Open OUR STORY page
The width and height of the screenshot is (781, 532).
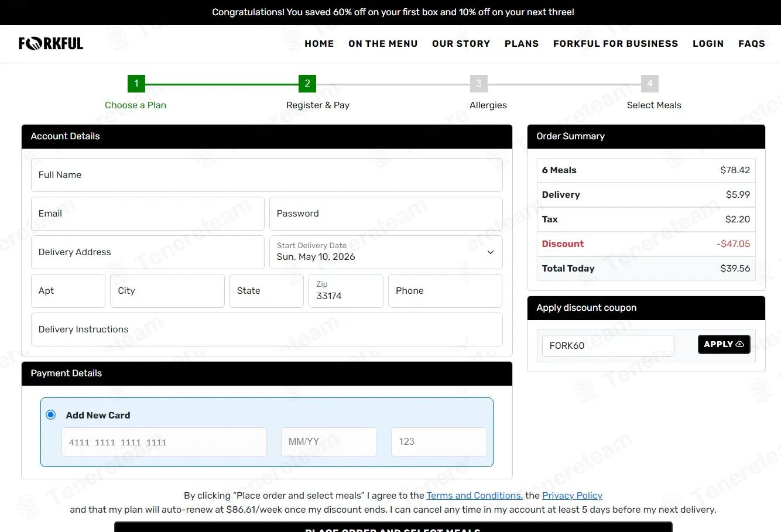pyautogui.click(x=461, y=43)
